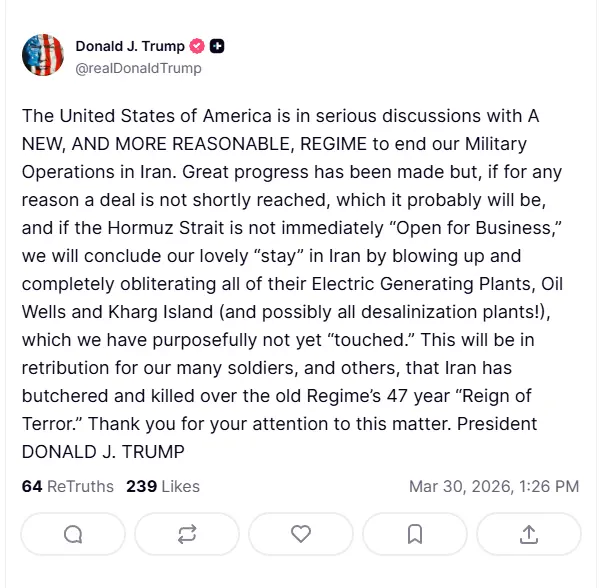The image size is (614, 588).
Task: Reply to the post via speech-bubble icon
Action: tap(73, 534)
